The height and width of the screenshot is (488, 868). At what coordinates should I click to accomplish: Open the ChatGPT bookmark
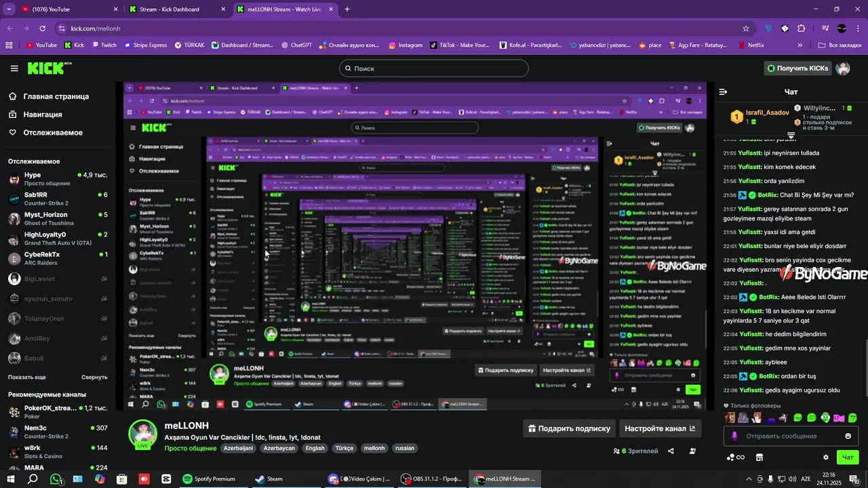(296, 45)
